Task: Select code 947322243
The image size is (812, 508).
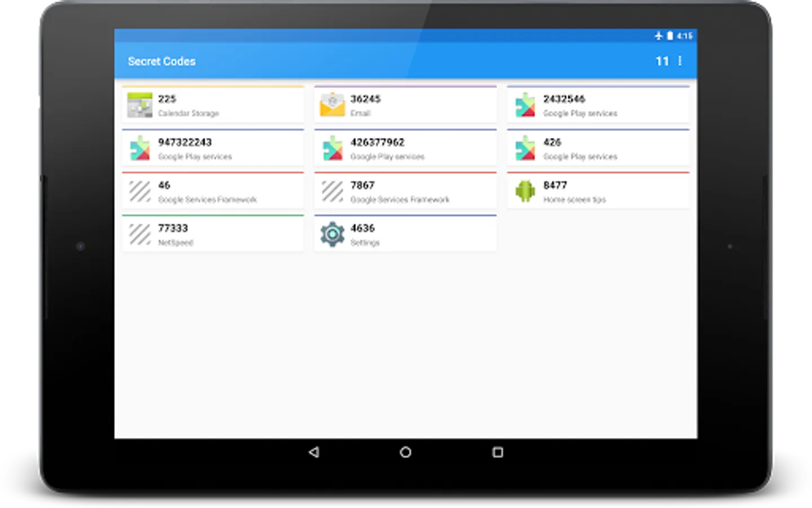Action: [x=185, y=142]
